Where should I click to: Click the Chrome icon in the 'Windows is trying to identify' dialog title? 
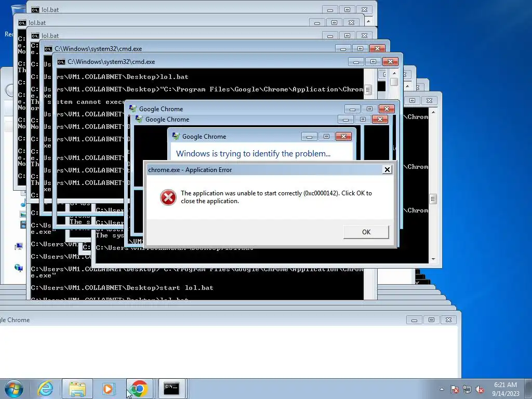point(176,136)
